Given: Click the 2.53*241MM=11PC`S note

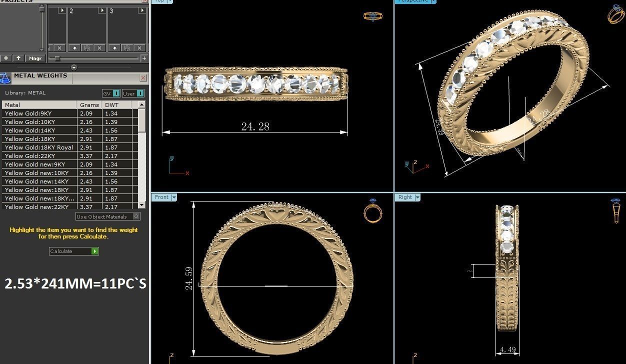Looking at the screenshot, I should 75,283.
